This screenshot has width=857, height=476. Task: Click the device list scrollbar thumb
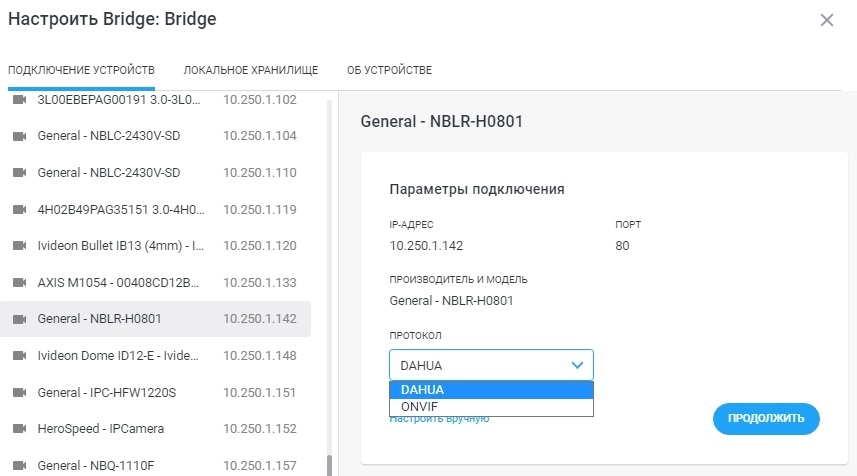329,466
